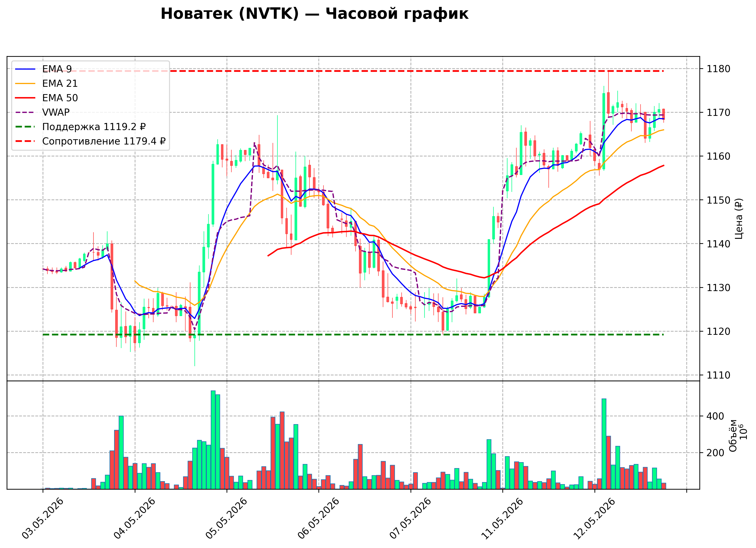
Task: Click the 1160 price axis label
Action: [x=718, y=156]
